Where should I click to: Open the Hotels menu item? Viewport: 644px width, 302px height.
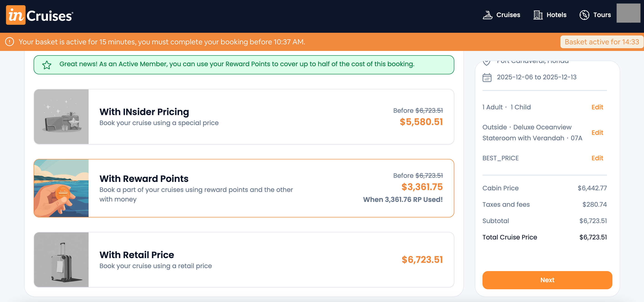click(x=556, y=15)
